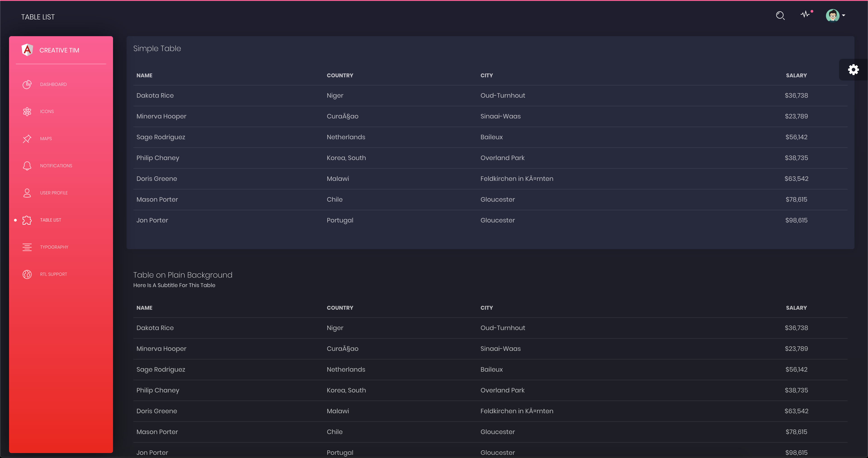
Task: Expand the user avatar dropdown caret
Action: pyautogui.click(x=843, y=15)
